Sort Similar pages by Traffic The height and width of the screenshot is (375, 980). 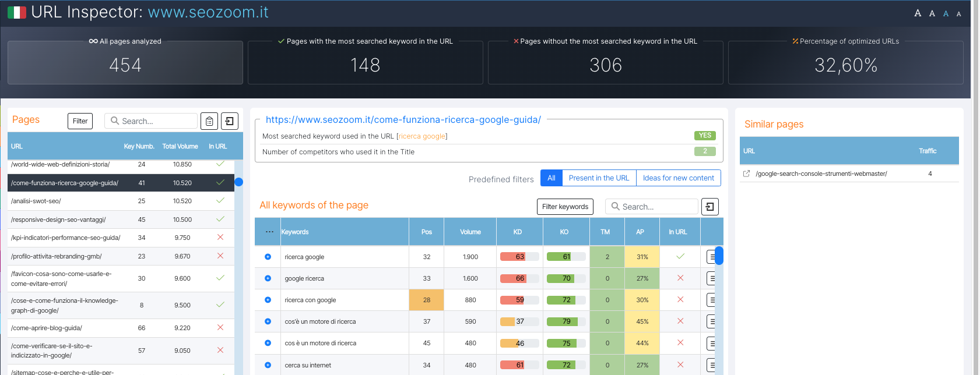tap(928, 151)
